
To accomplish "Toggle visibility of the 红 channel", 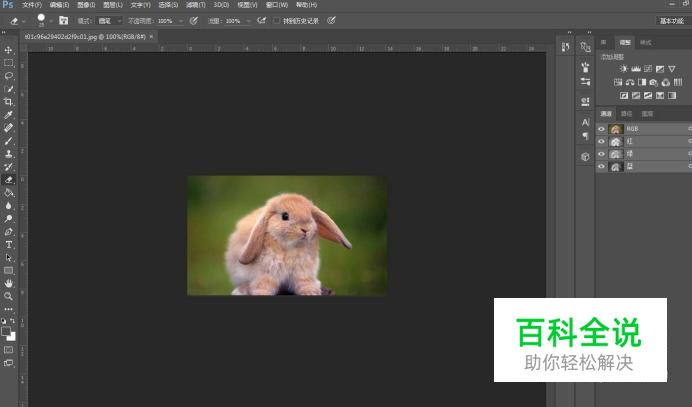I will [x=602, y=142].
